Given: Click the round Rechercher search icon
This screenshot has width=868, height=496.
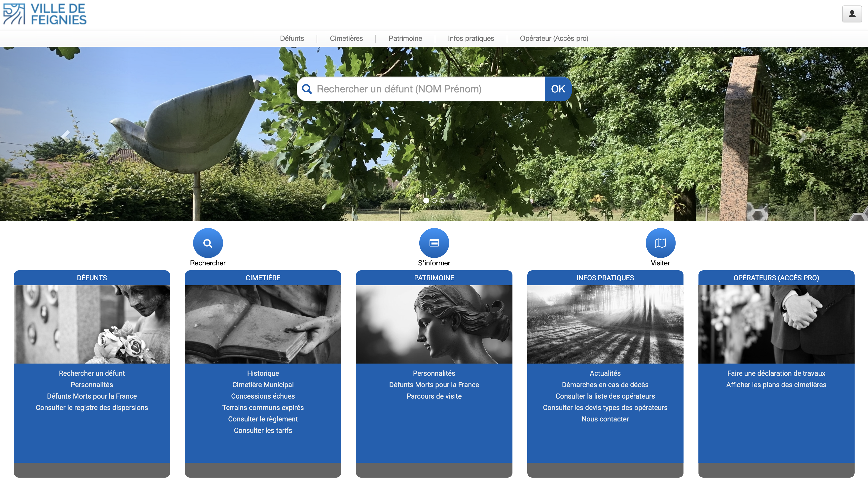Looking at the screenshot, I should [x=208, y=243].
